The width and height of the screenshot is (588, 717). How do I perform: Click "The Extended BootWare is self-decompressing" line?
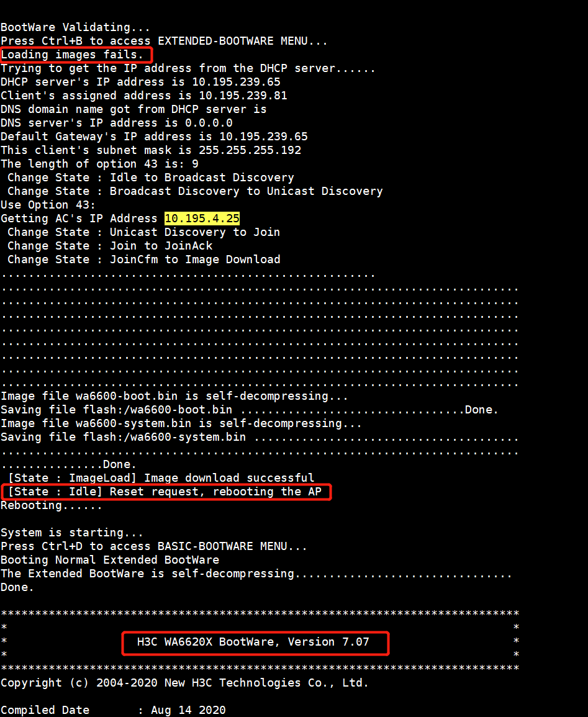click(256, 574)
